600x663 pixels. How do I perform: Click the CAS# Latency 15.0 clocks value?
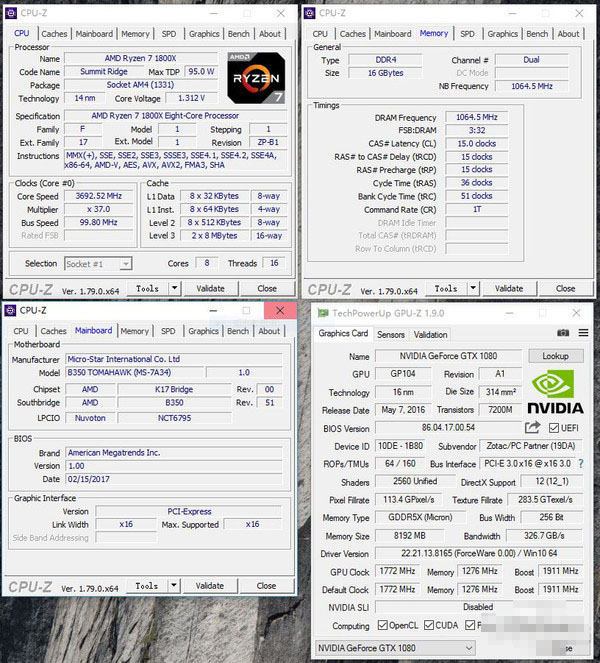(x=477, y=143)
